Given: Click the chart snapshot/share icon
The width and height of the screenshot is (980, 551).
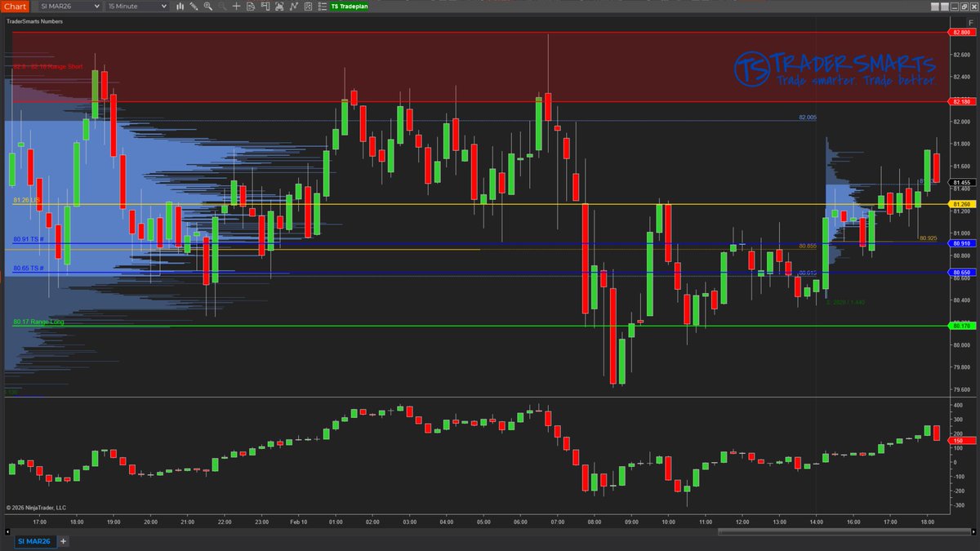Looking at the screenshot, I should pyautogui.click(x=279, y=7).
